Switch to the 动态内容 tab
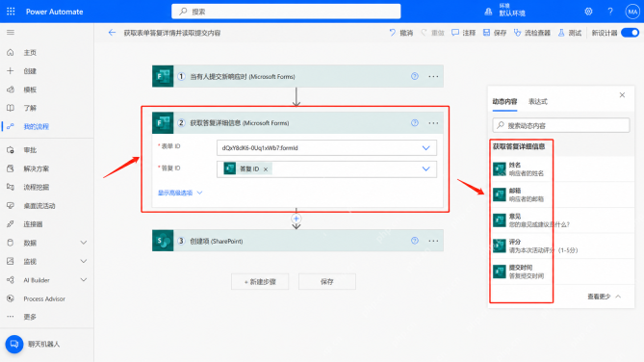The width and height of the screenshot is (644, 362). pyautogui.click(x=504, y=101)
